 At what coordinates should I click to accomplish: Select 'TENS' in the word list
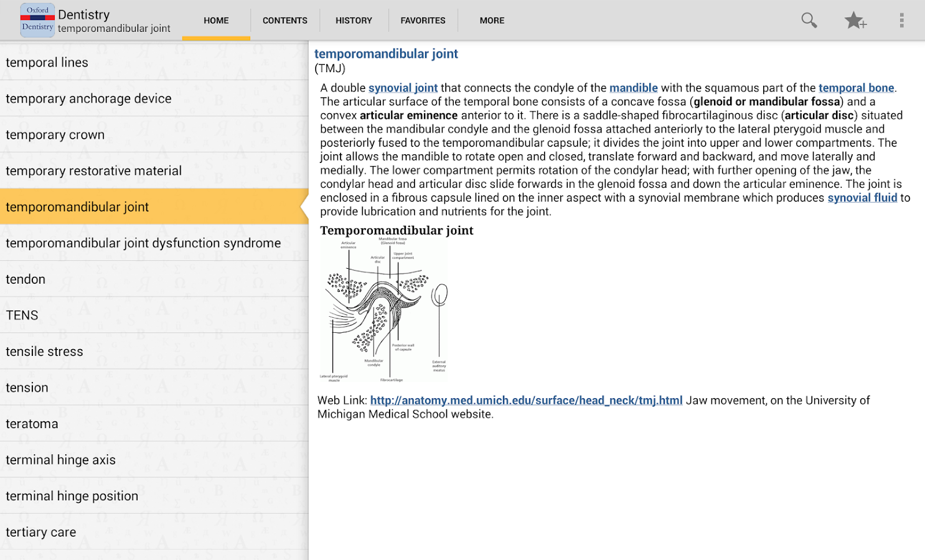[x=154, y=315]
